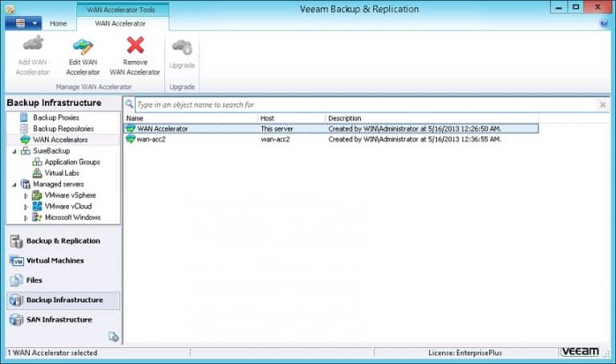The height and width of the screenshot is (364, 616).
Task: Click the Add WAN Accelerator ribbon icon
Action: pyautogui.click(x=33, y=43)
